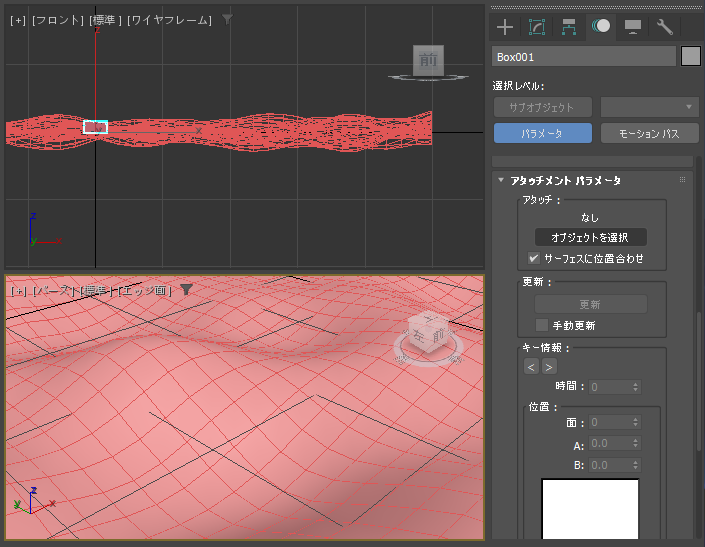The height and width of the screenshot is (547, 705).
Task: Switch to モーション パス mode
Action: click(x=650, y=133)
